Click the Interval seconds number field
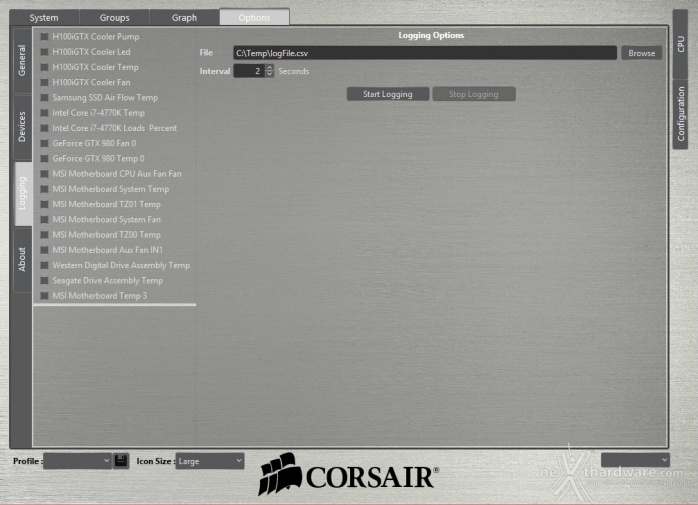Image resolution: width=698 pixels, height=505 pixels. tap(249, 71)
